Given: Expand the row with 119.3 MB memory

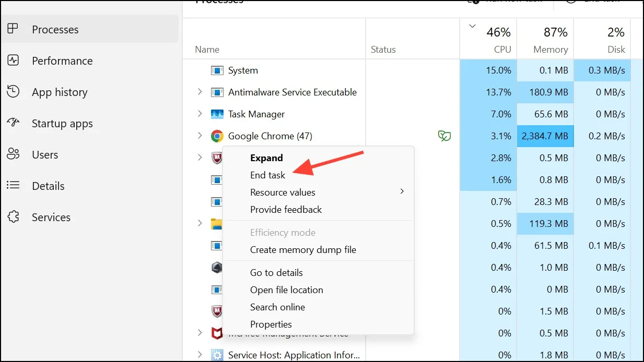Looking at the screenshot, I should (x=200, y=224).
